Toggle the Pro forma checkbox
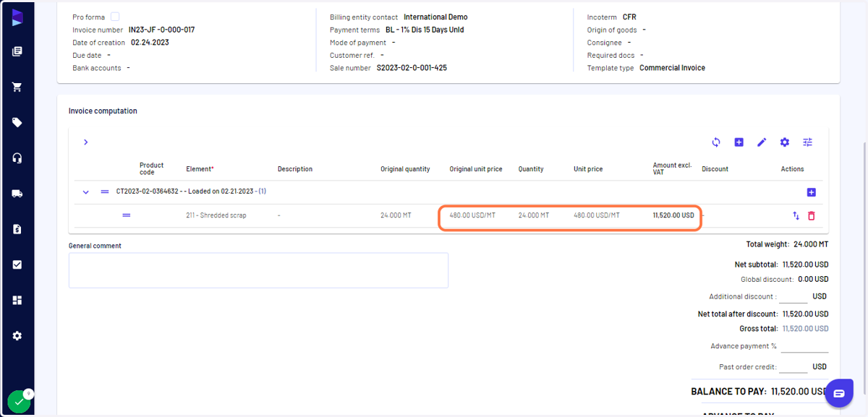Image resolution: width=868 pixels, height=417 pixels. [115, 17]
